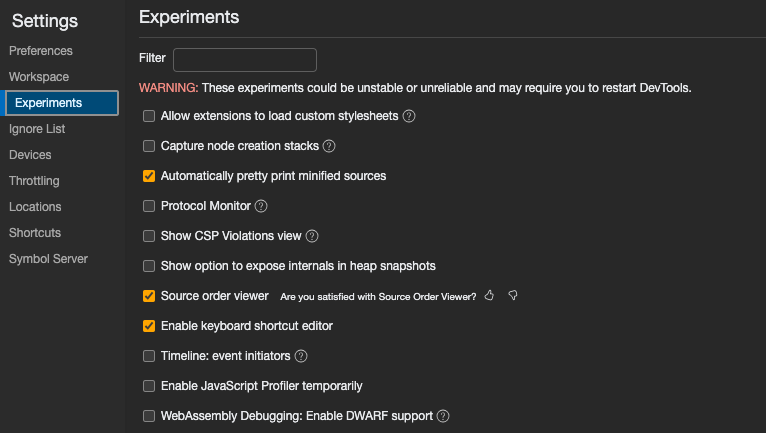Open help icon for Timeline event initiators
This screenshot has width=766, height=433.
301,356
